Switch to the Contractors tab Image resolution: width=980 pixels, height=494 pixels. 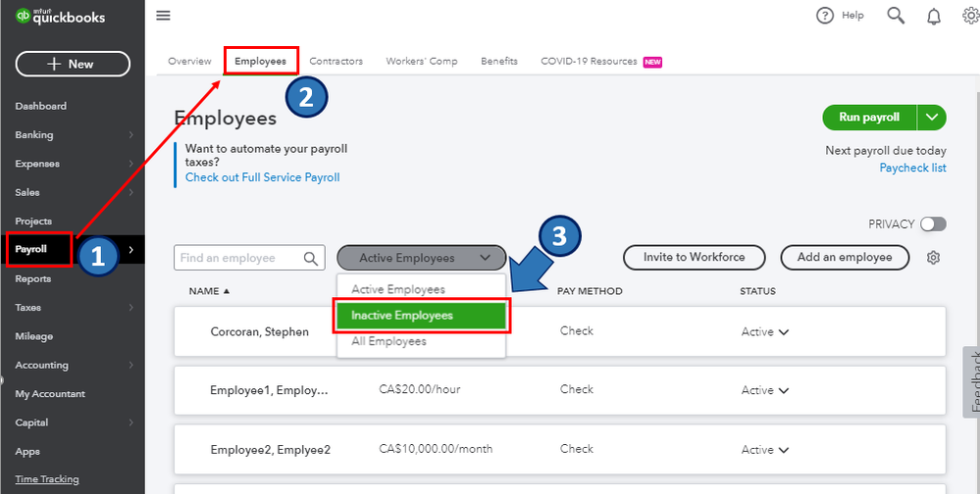(x=336, y=61)
